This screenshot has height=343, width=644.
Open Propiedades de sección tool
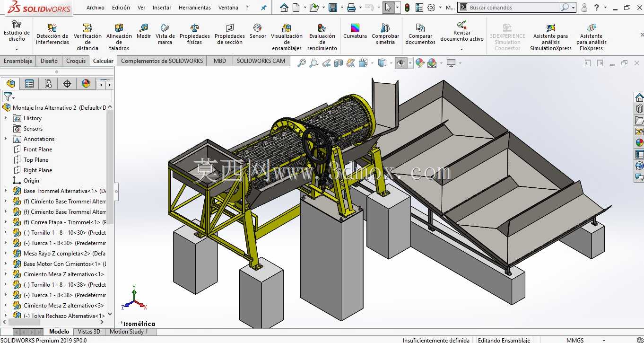230,34
